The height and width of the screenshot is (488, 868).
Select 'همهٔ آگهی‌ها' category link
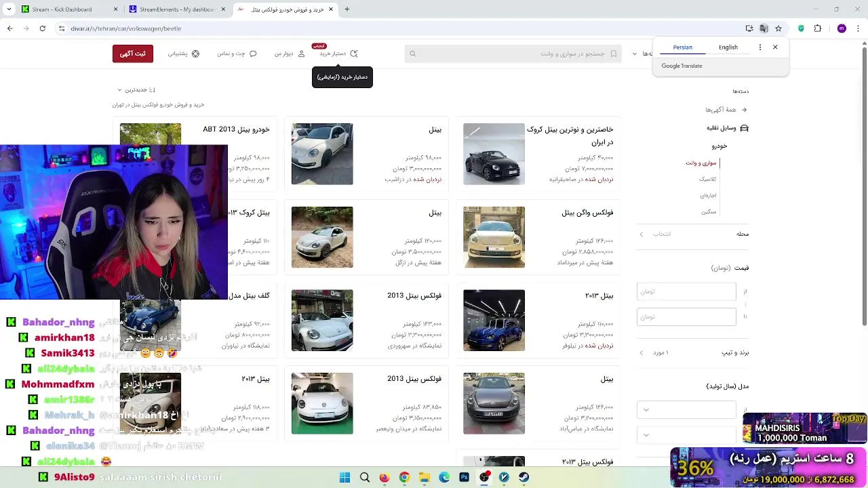[720, 110]
